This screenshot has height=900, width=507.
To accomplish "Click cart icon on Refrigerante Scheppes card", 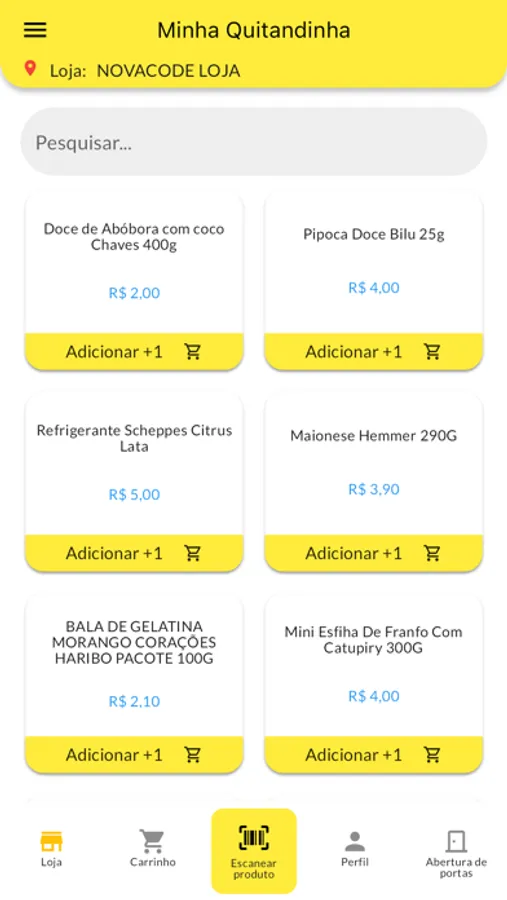I will click(192, 553).
